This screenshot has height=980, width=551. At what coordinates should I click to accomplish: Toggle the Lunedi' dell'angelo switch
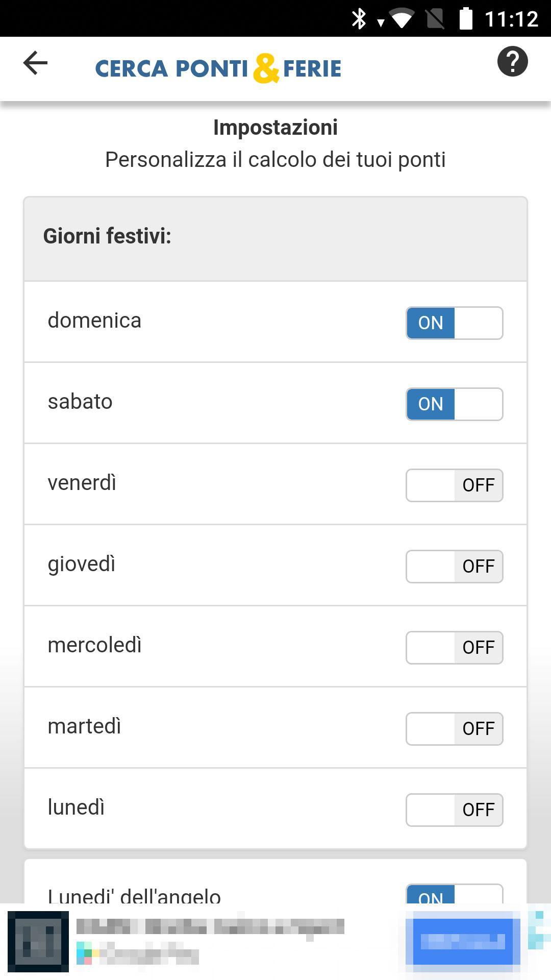pyautogui.click(x=454, y=894)
